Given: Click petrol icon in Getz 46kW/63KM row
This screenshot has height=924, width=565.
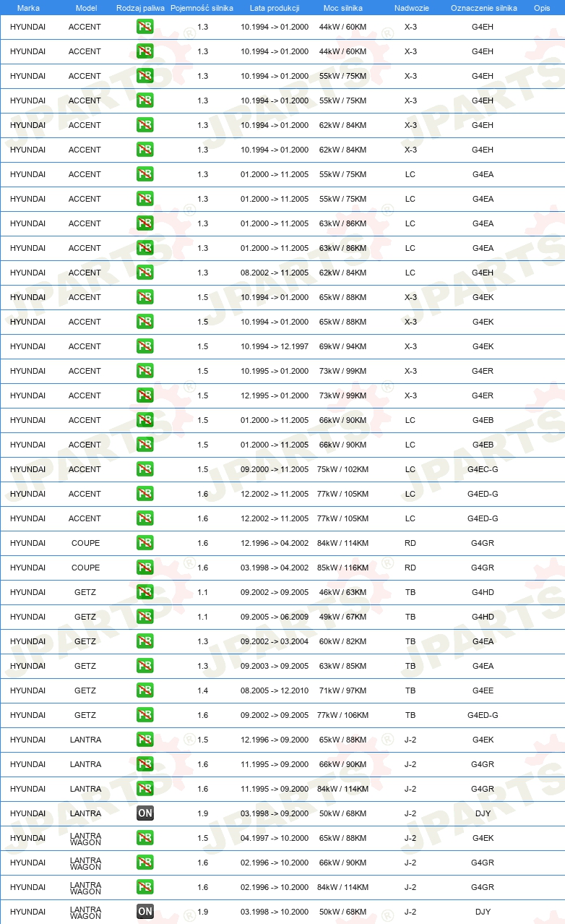Looking at the screenshot, I should coord(145,592).
